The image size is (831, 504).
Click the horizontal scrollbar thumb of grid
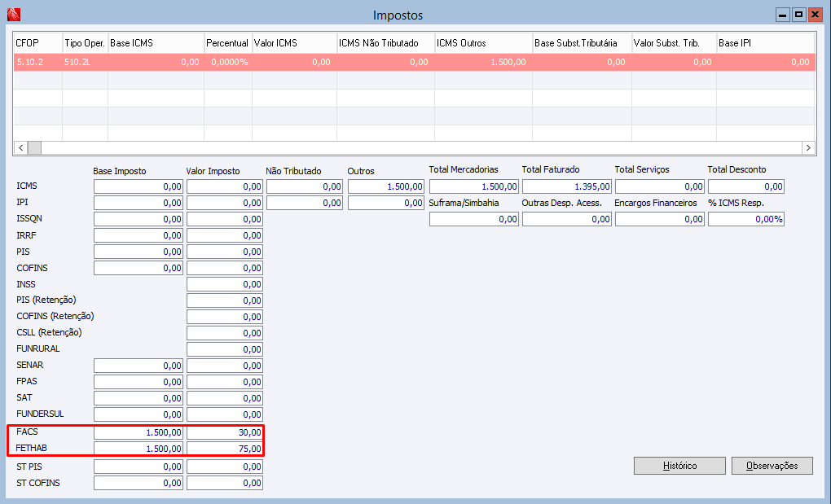pyautogui.click(x=34, y=147)
